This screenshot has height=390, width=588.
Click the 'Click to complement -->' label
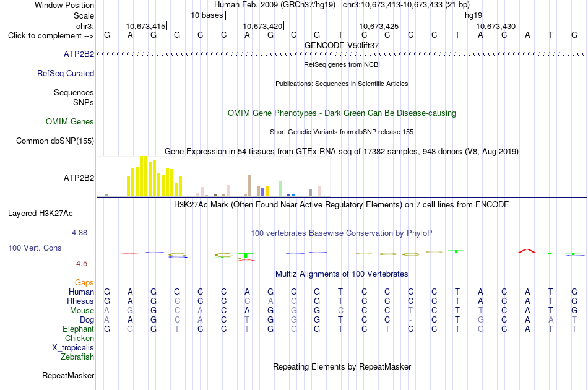point(51,36)
